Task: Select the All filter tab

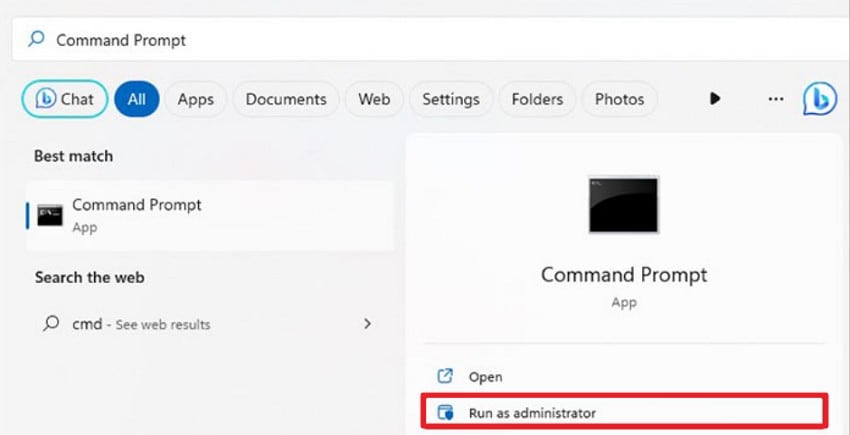Action: coord(137,99)
